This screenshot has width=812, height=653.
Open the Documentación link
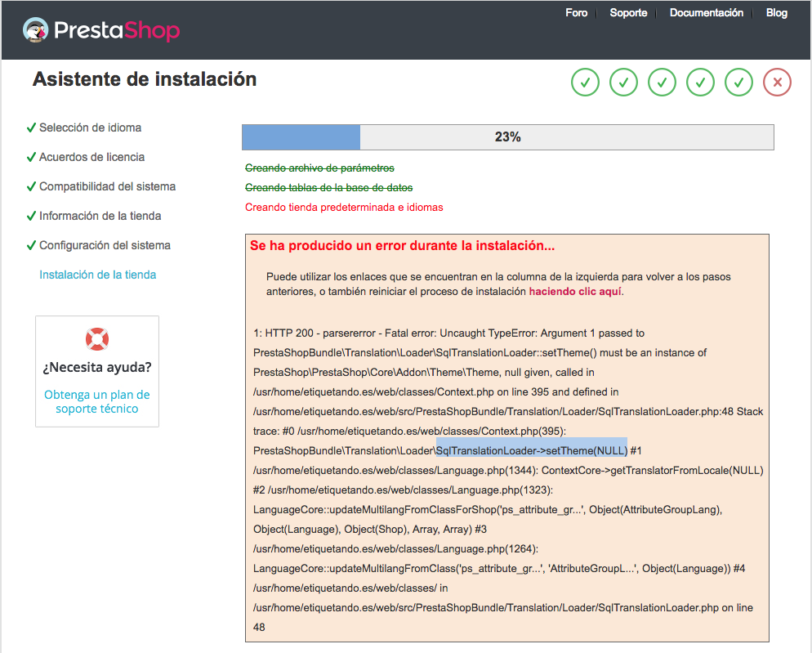point(707,13)
